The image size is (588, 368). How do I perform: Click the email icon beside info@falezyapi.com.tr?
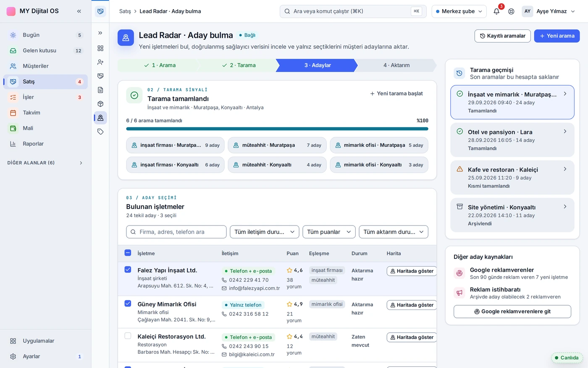[224, 289]
